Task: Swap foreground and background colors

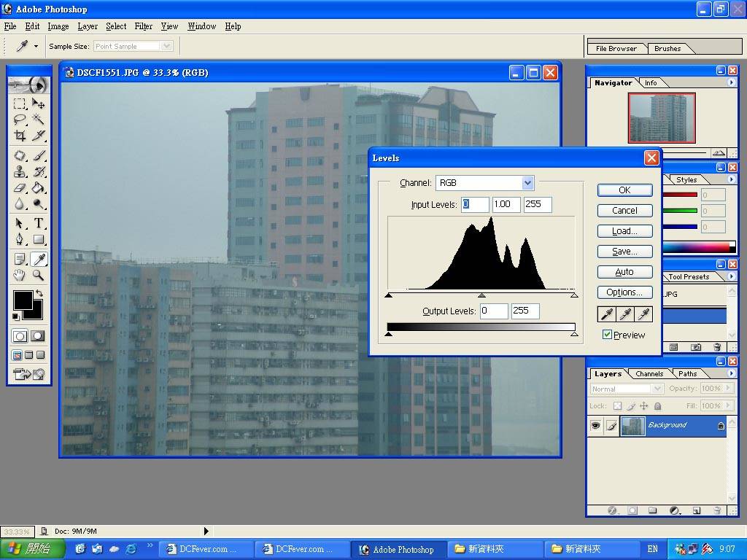Action: [39, 293]
